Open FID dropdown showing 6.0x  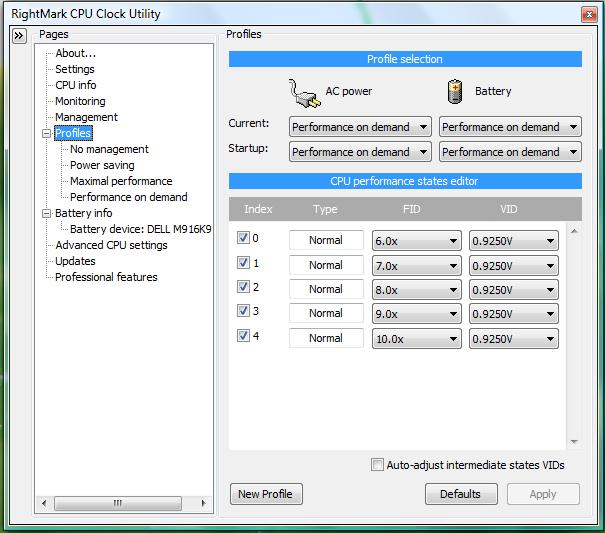417,241
